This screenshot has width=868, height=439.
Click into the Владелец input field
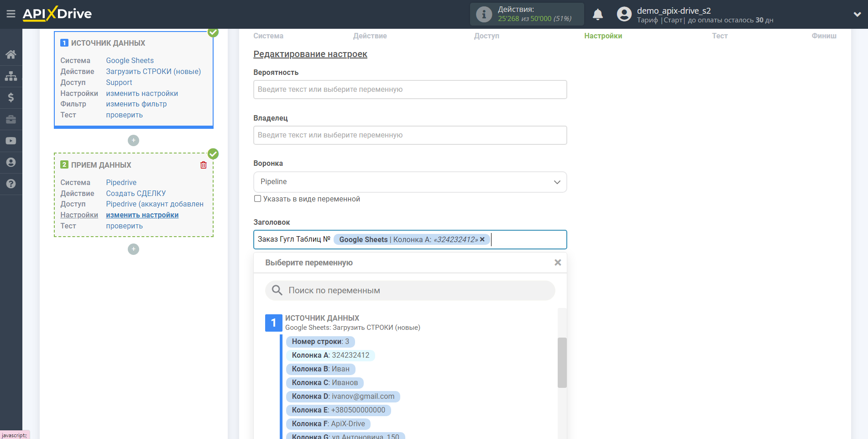pos(410,135)
